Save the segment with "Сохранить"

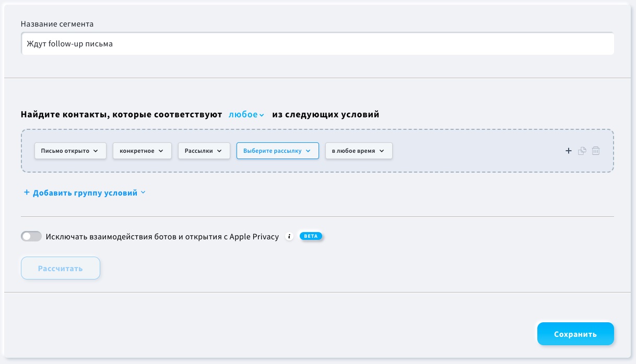(x=575, y=334)
